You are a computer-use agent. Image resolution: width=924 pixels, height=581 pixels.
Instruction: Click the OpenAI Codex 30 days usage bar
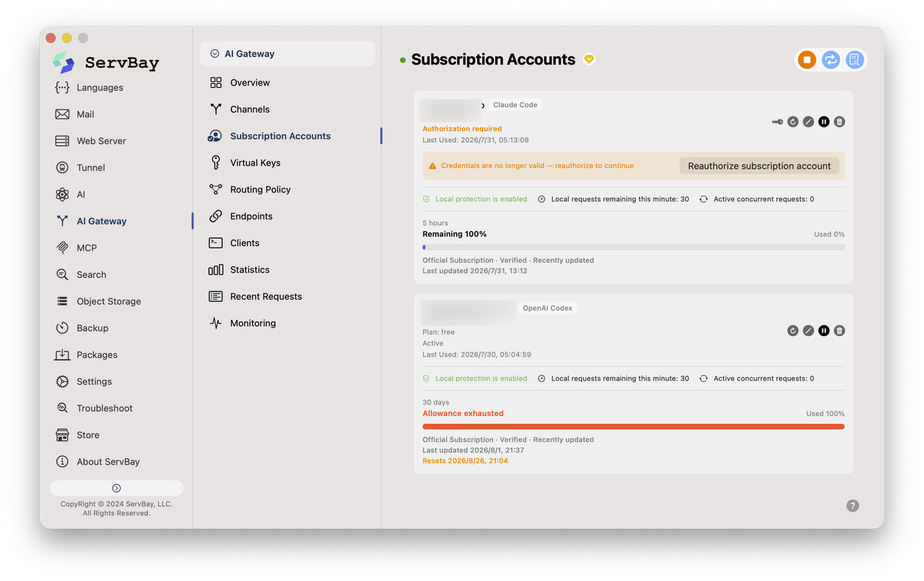(634, 427)
